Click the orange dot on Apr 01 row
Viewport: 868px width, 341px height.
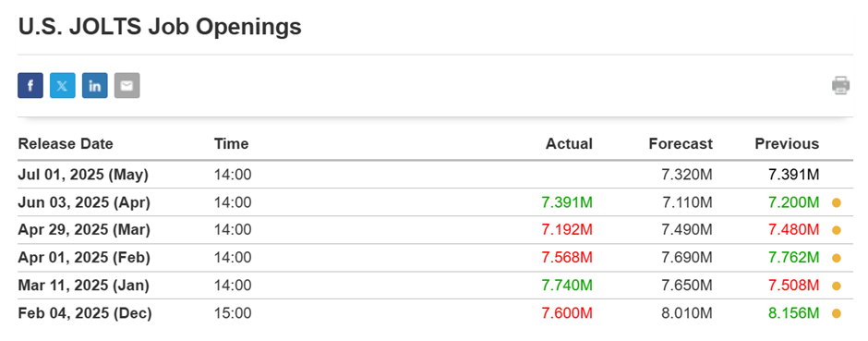(837, 259)
